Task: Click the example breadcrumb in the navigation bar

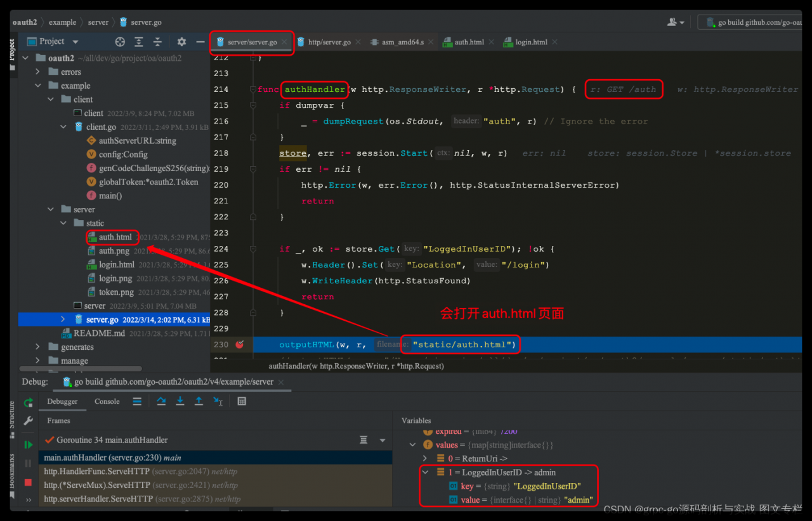Action: tap(63, 22)
